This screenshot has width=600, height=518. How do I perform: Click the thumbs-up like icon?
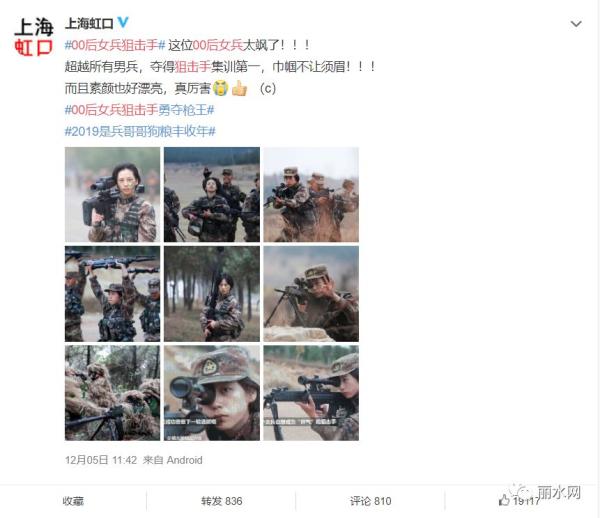point(504,500)
